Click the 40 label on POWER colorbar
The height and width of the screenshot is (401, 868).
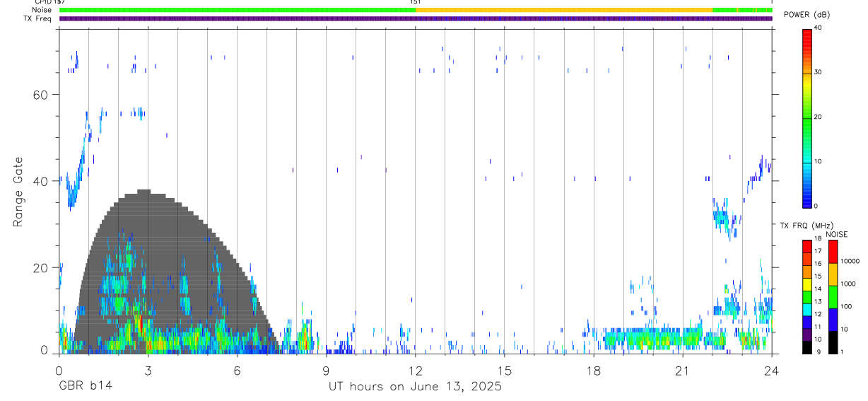point(819,28)
